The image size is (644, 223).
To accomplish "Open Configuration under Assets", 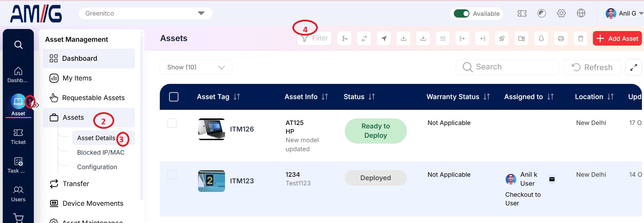I will tap(97, 167).
